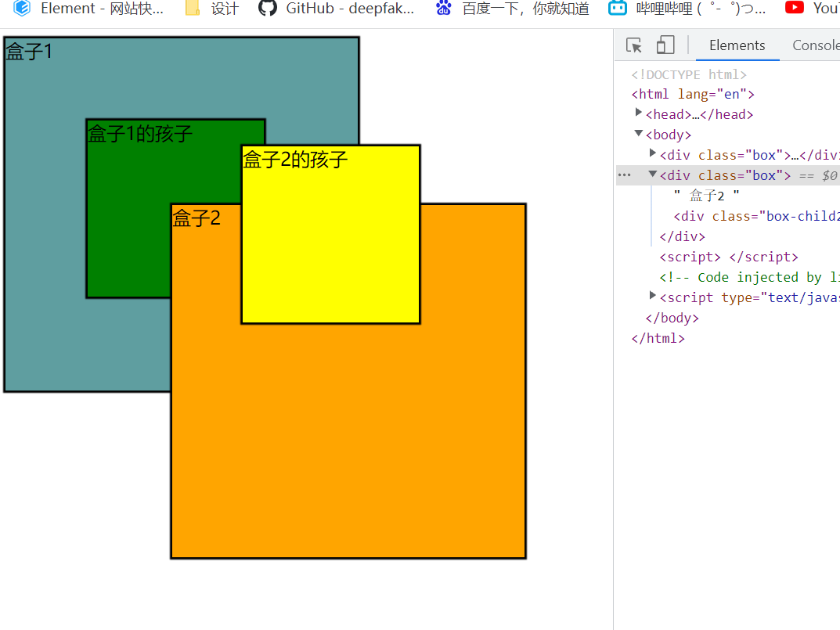Click the 盒子1 label text

(29, 52)
